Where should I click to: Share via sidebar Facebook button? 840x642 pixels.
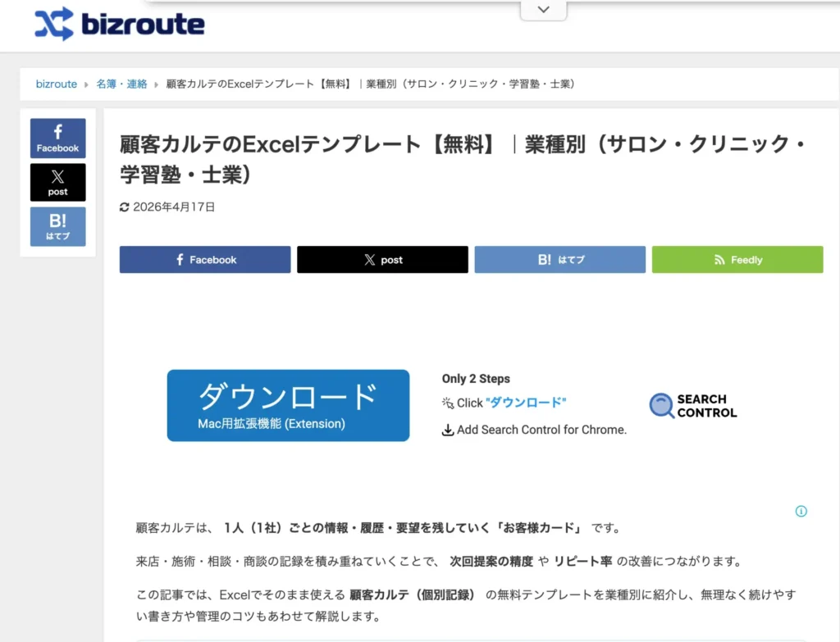58,138
